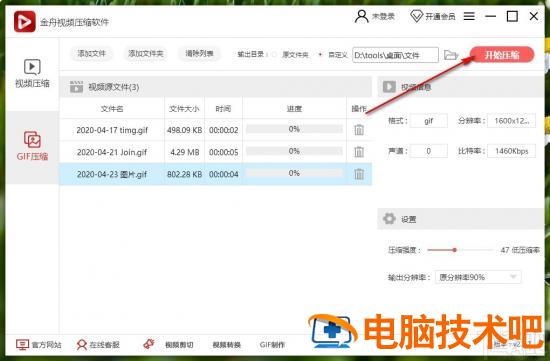Delete the 2020-04-21 Join.gif row
550x361 pixels.
click(x=359, y=152)
